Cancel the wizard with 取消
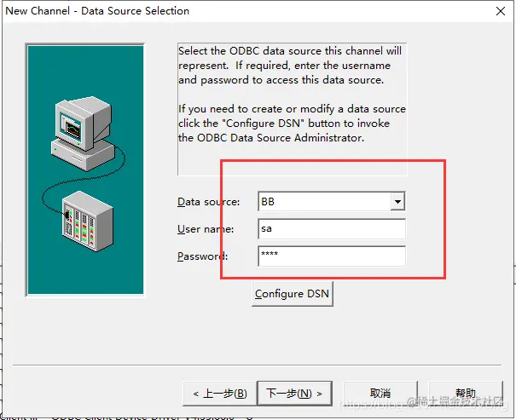Viewport: 516px width, 420px height. (380, 394)
